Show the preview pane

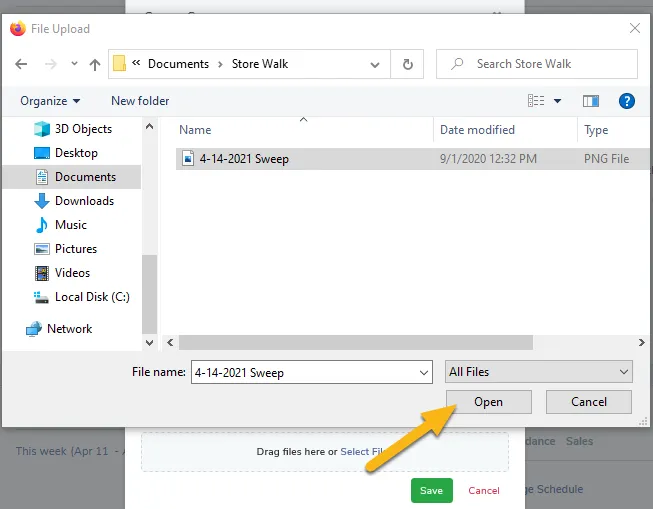pos(591,101)
